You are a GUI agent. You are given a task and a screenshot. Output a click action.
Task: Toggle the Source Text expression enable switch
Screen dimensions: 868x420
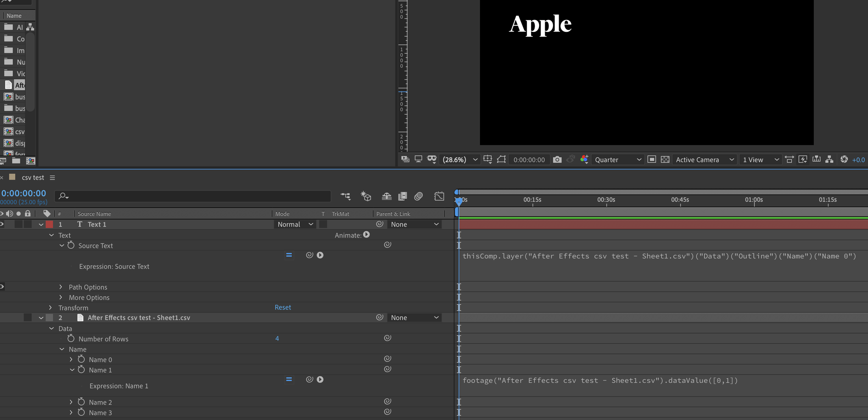click(289, 255)
